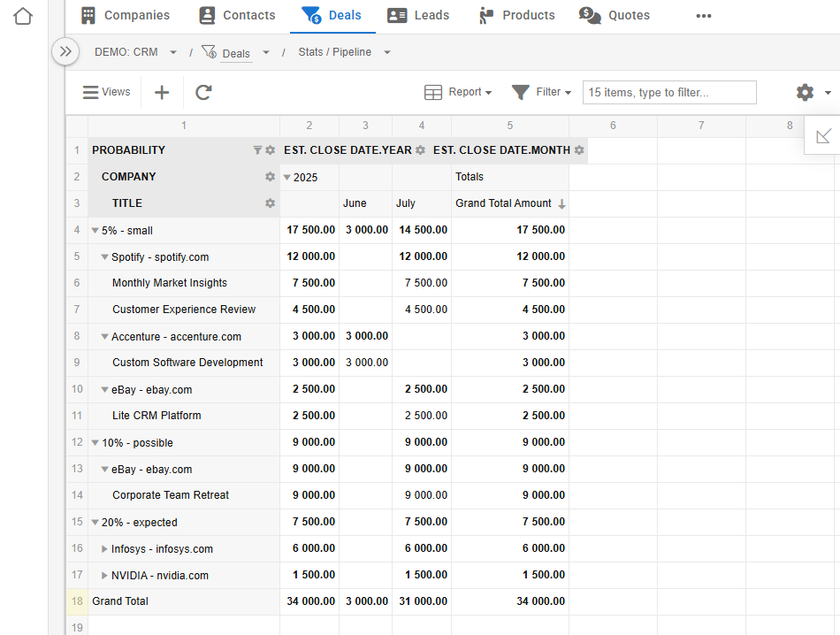Collapse the 5% - small group
840x635 pixels.
click(x=95, y=231)
